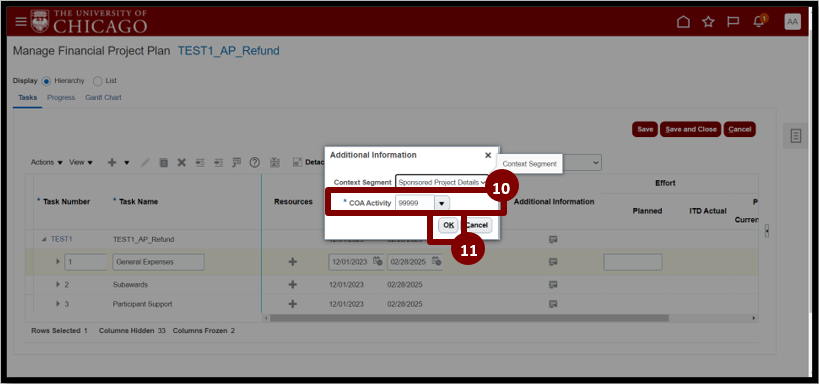
Task: Expand task 1 General Expenses
Action: (x=58, y=262)
